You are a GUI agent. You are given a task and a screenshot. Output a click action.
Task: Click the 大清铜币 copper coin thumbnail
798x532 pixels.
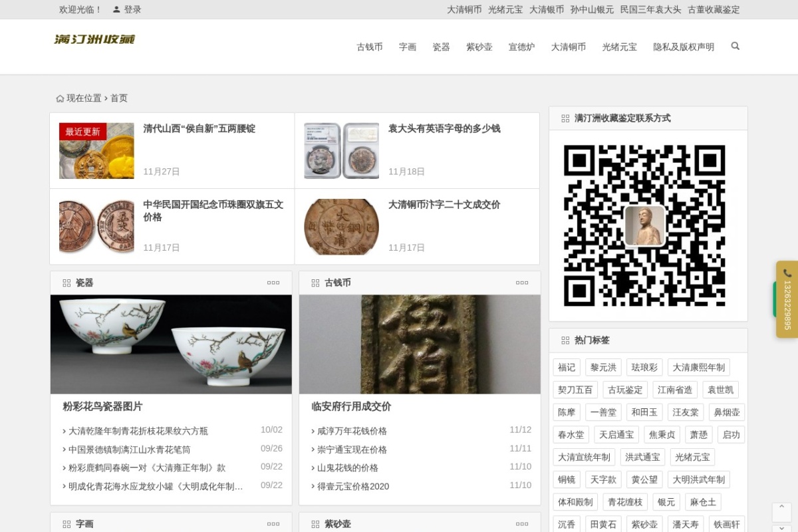(342, 227)
